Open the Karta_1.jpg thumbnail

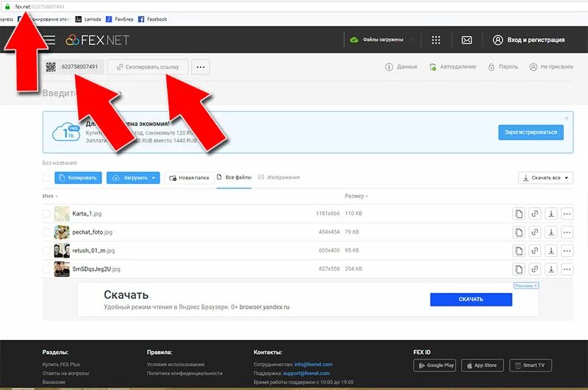[62, 213]
